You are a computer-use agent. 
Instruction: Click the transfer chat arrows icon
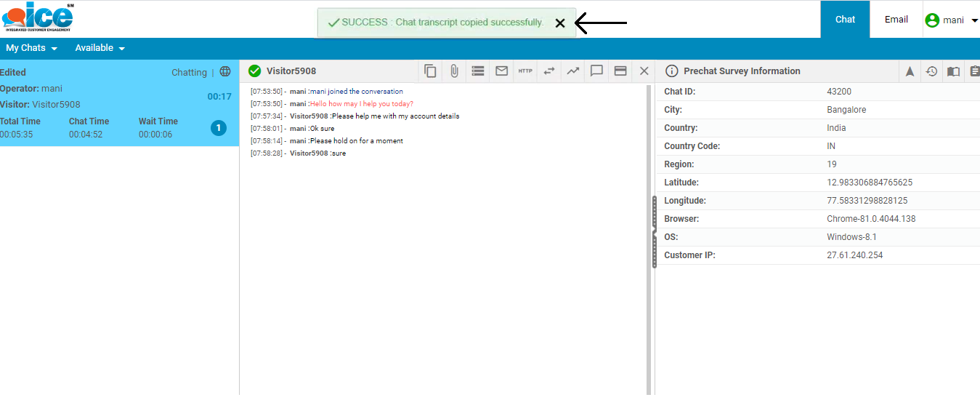(549, 71)
